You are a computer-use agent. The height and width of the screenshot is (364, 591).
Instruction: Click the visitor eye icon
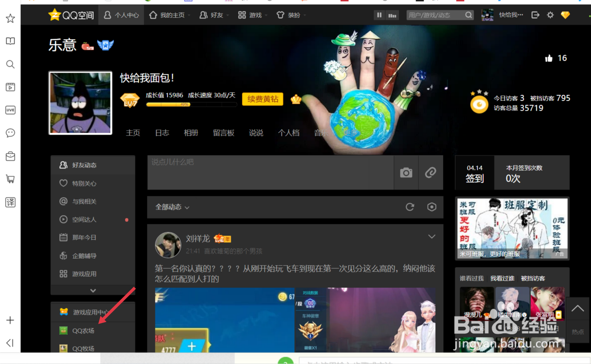coord(479,105)
